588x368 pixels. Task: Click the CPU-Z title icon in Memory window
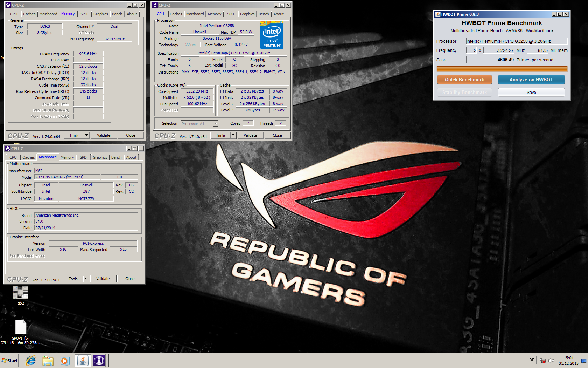[8, 5]
